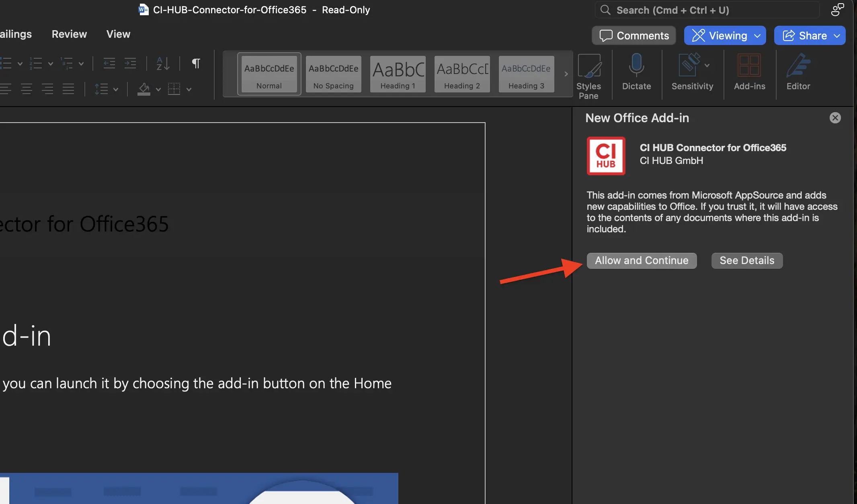Open the Numbering list dropdown arrow
Screen dimensions: 857x504
50,64
